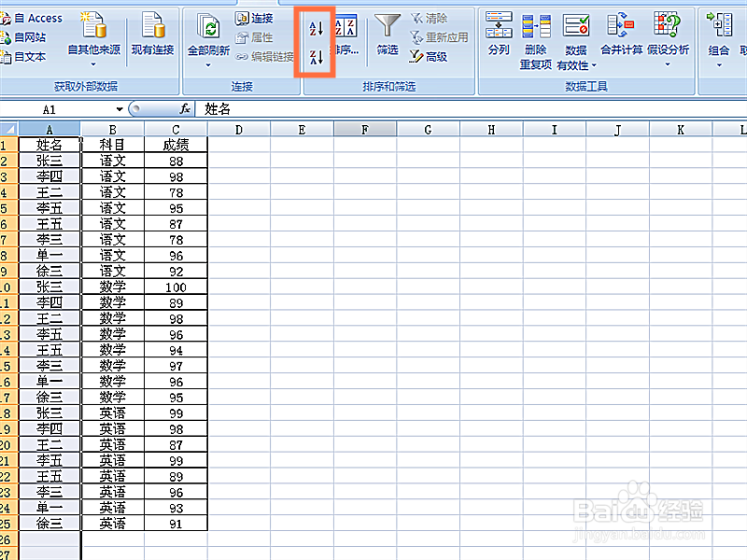Click cell C15 with score 97
747x560 pixels.
click(176, 366)
